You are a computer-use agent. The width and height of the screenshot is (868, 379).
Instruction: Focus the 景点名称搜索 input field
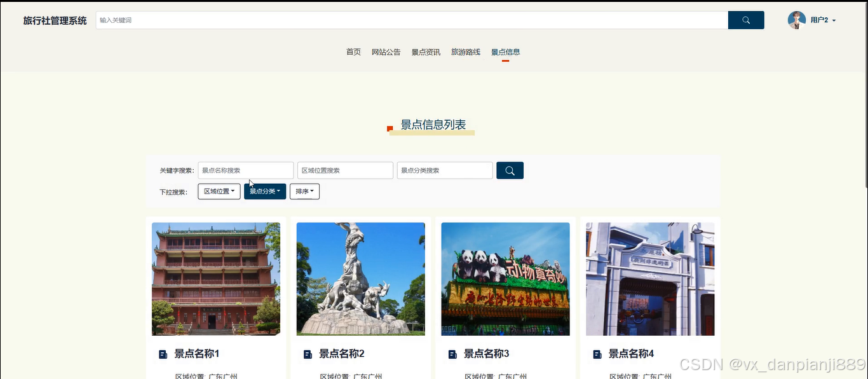click(246, 170)
